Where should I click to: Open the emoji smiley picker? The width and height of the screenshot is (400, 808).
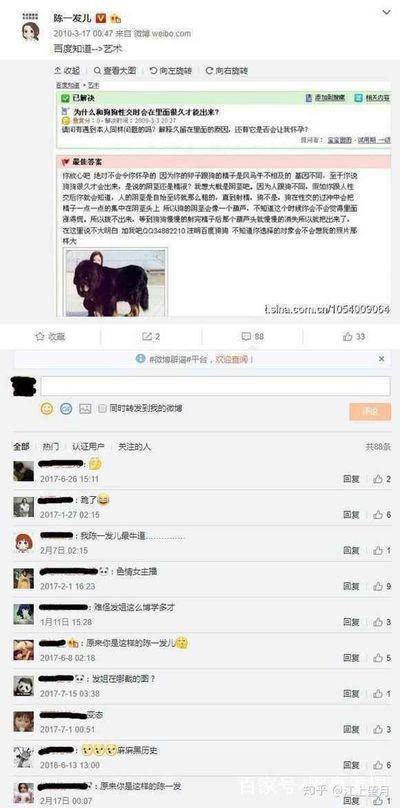pyautogui.click(x=47, y=409)
